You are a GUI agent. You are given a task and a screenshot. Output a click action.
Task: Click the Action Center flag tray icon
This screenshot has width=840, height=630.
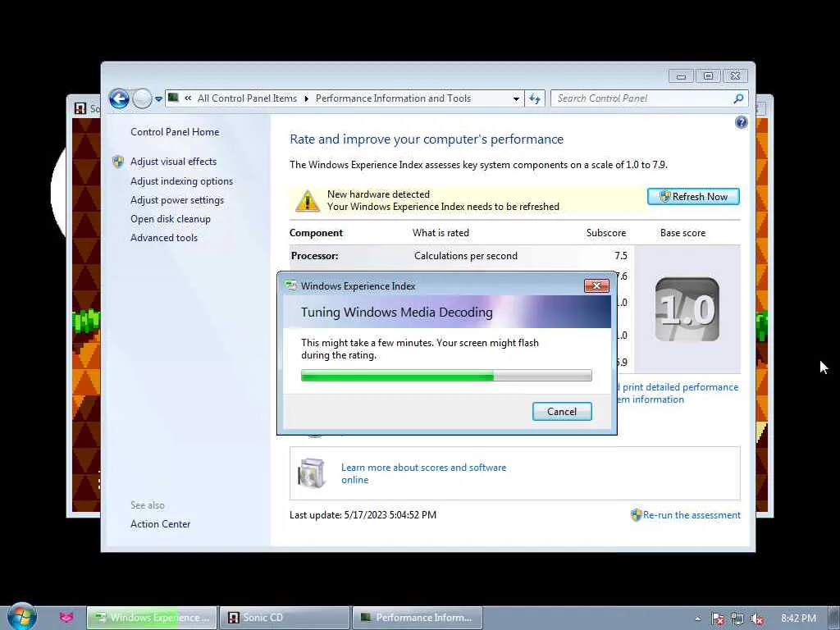[x=718, y=619]
